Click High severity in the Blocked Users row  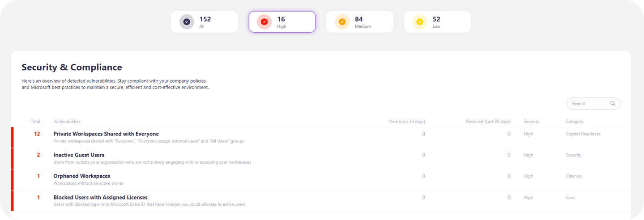pyautogui.click(x=529, y=197)
